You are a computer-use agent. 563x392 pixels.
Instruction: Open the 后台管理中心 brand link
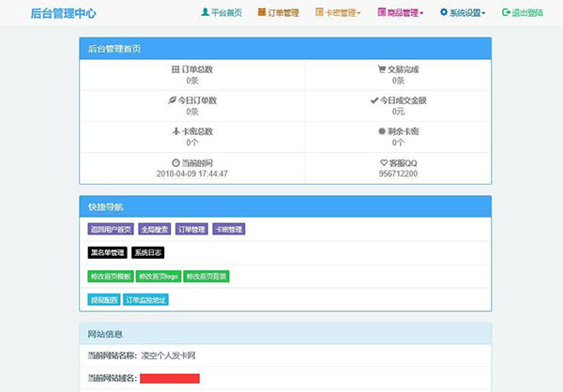coord(63,13)
